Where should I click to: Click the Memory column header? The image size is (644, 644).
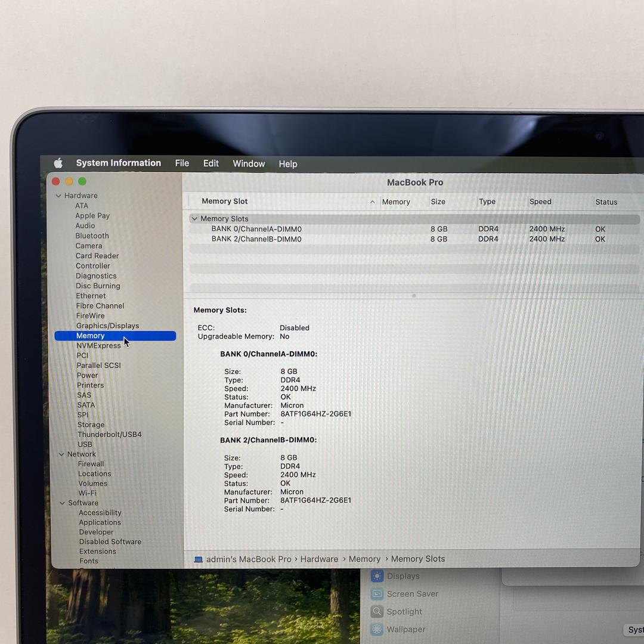[396, 202]
